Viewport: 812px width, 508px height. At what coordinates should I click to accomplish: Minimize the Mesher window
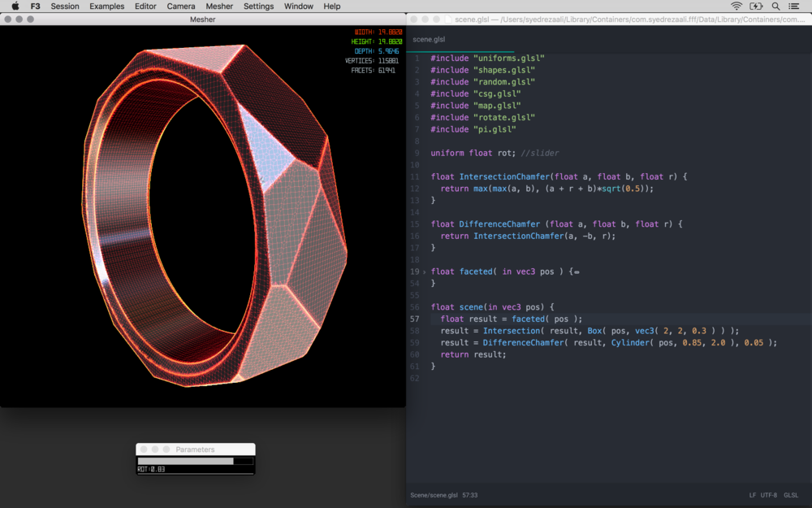click(19, 19)
